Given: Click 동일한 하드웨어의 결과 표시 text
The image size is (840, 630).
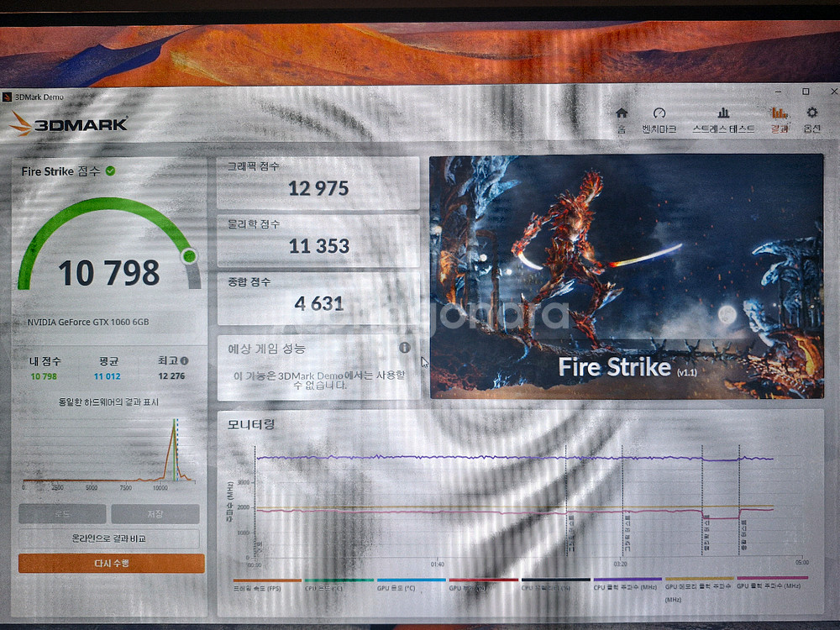Looking at the screenshot, I should point(108,402).
